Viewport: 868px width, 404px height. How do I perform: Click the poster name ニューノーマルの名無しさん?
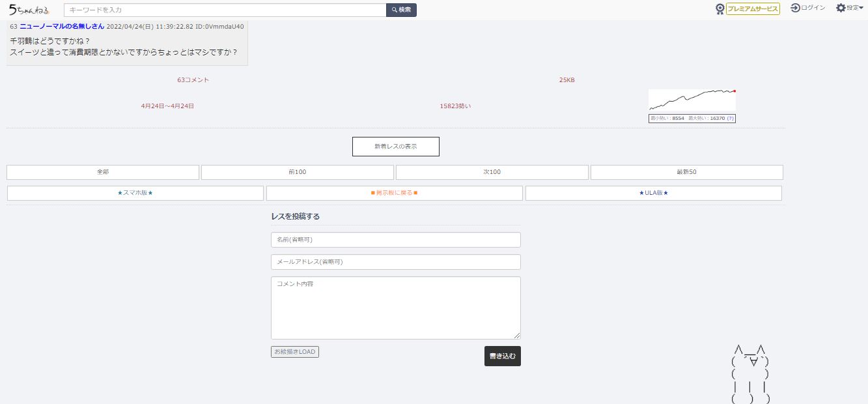click(62, 27)
